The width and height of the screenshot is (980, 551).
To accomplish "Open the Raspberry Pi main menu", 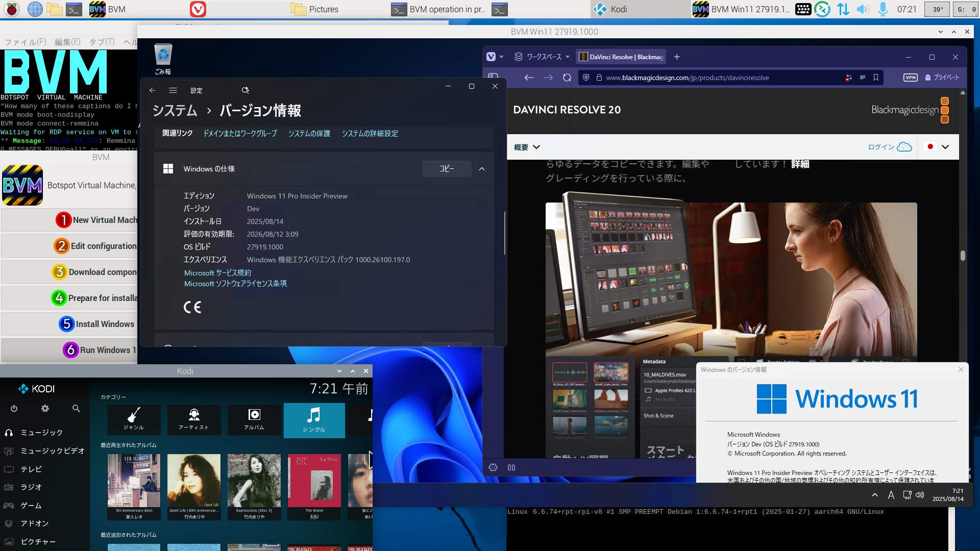I will [x=11, y=9].
